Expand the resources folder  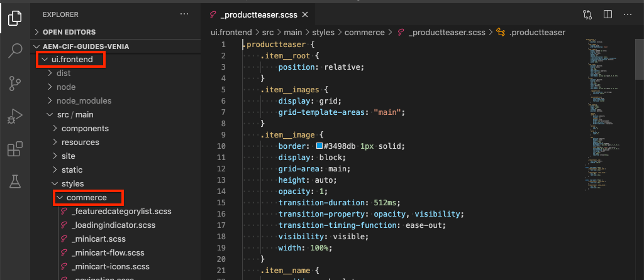[80, 143]
